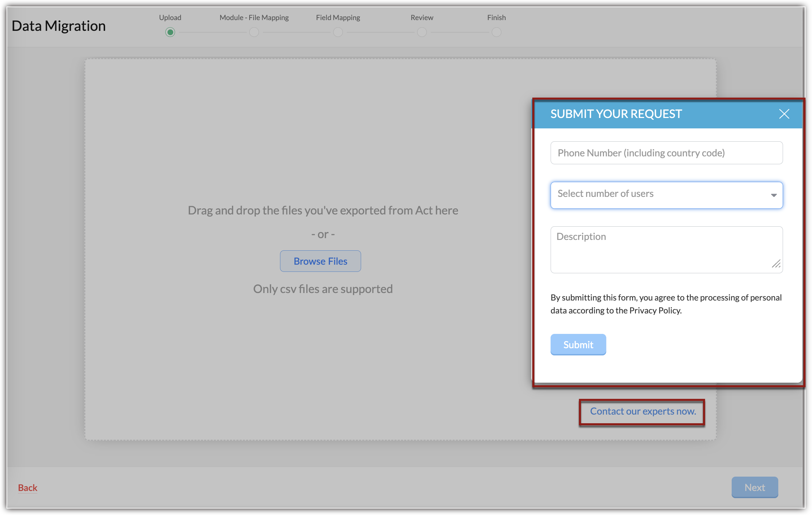Click the dropdown arrow for number of users
The width and height of the screenshot is (812, 515).
click(x=774, y=195)
